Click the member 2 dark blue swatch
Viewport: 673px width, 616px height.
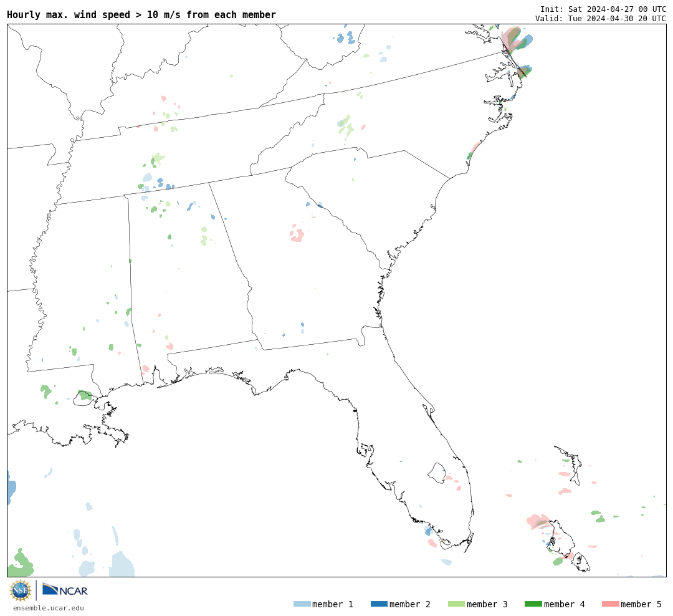(x=379, y=604)
